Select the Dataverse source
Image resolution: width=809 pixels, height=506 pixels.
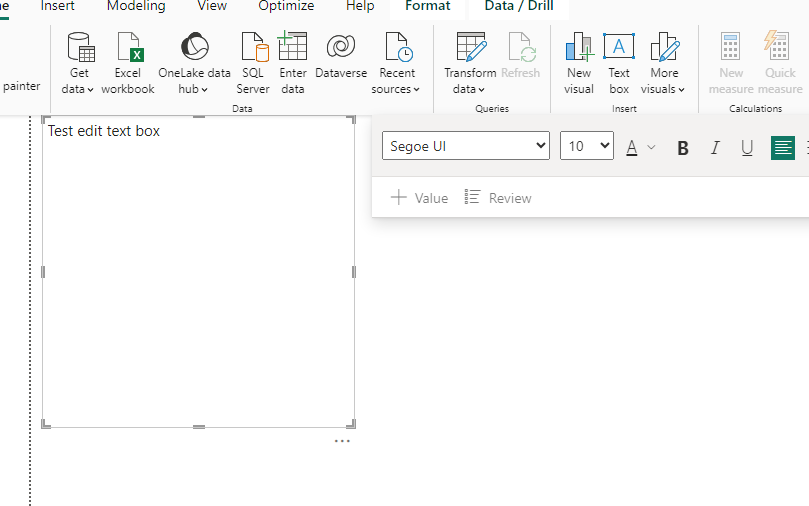point(341,56)
